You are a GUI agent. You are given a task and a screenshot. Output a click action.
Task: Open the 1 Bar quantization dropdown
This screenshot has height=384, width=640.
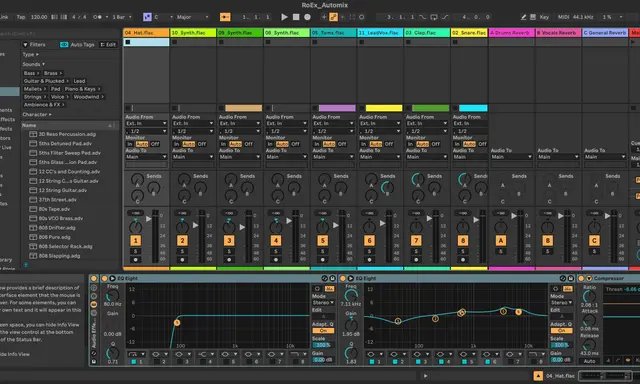point(122,17)
